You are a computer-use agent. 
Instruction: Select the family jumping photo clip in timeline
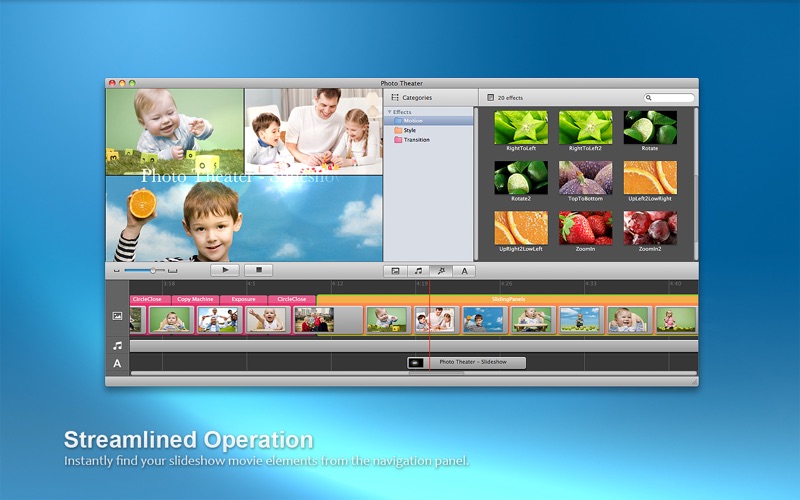click(218, 320)
